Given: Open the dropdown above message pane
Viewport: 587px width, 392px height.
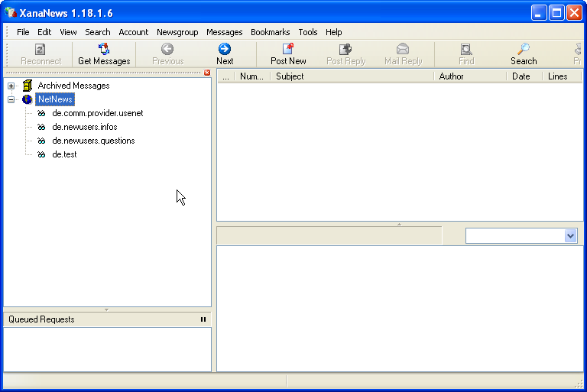Looking at the screenshot, I should coord(570,236).
